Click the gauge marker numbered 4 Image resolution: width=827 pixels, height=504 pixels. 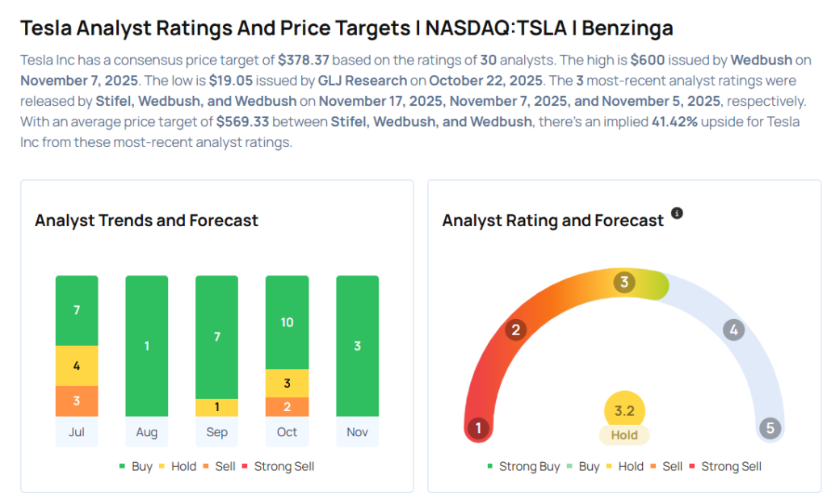click(x=733, y=330)
